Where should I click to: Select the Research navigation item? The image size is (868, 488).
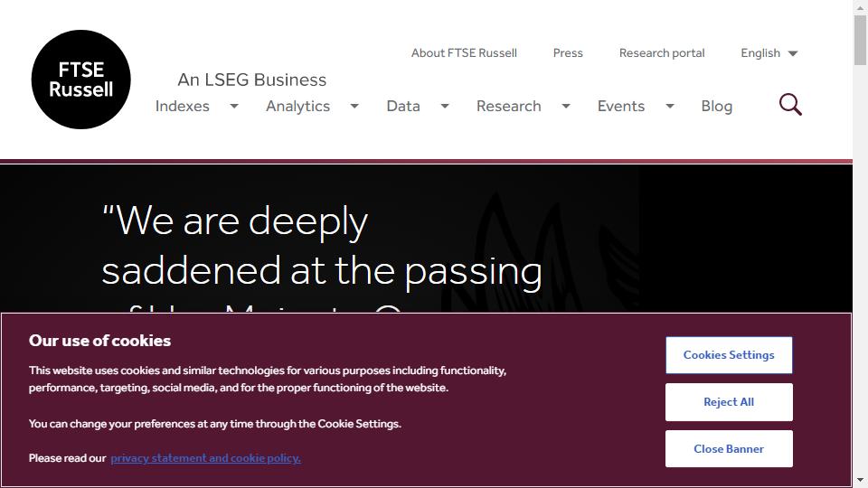tap(509, 107)
